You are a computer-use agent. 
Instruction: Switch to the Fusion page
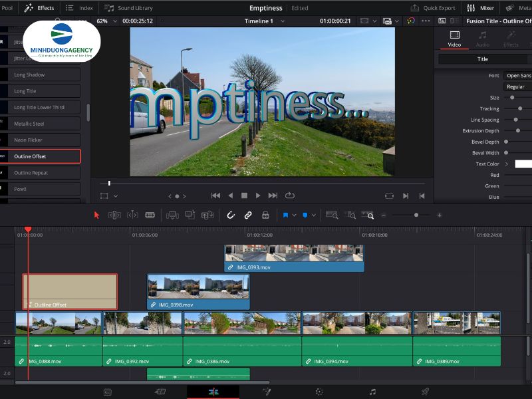pos(265,392)
